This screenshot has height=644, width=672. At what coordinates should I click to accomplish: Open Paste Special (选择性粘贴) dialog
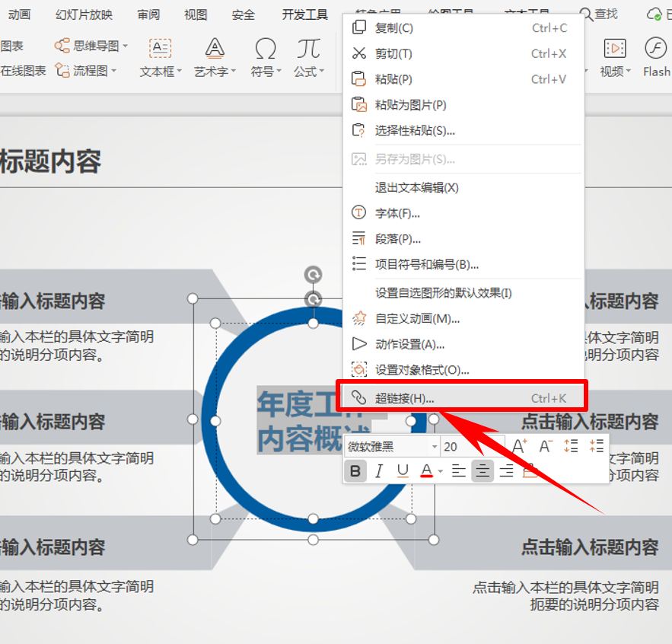[463, 130]
